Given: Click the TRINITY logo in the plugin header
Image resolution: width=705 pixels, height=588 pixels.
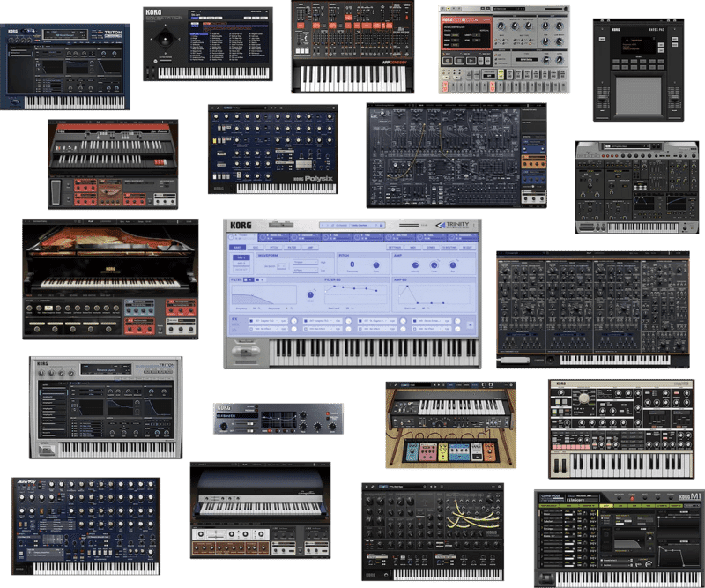Looking at the screenshot, I should click(x=456, y=225).
